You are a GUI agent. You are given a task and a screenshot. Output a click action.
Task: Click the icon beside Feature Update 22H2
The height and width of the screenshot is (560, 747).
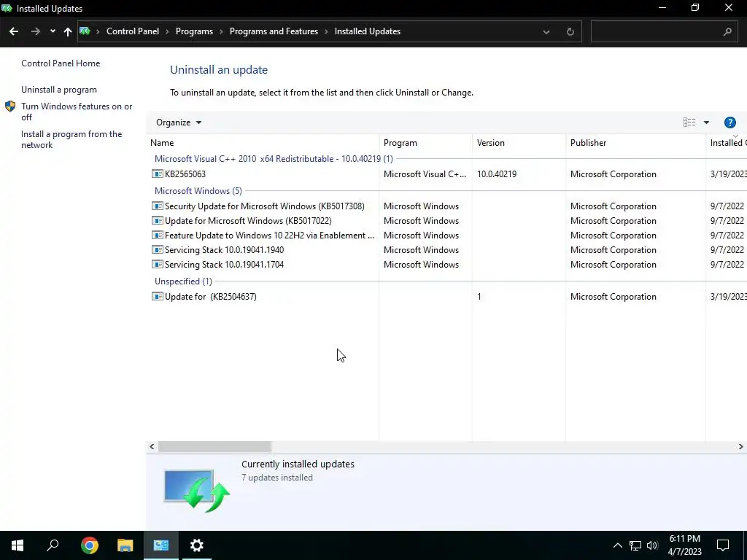(x=158, y=235)
